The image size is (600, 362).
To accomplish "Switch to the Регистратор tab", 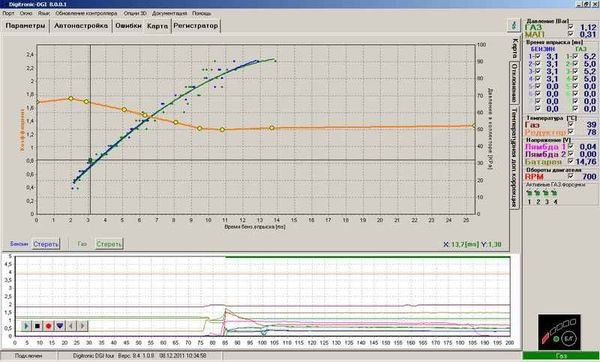I will 196,26.
